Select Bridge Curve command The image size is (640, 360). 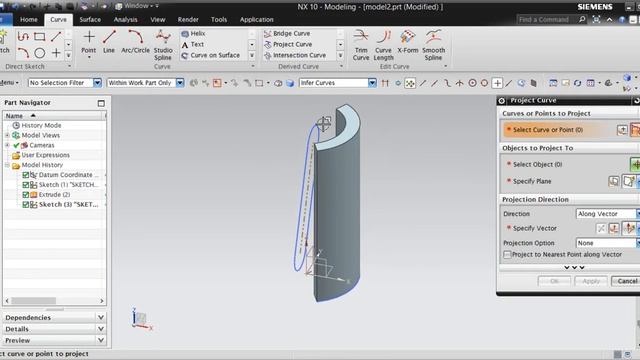pos(287,33)
